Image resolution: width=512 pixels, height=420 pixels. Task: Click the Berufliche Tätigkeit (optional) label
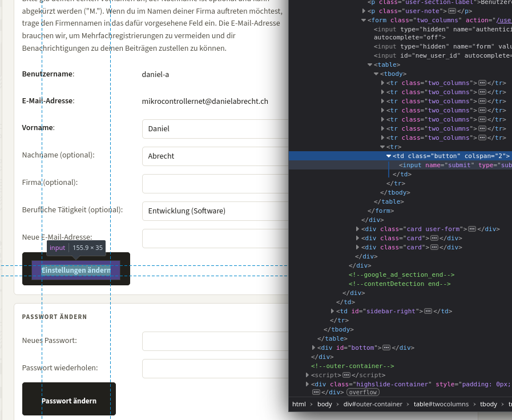[72, 210]
